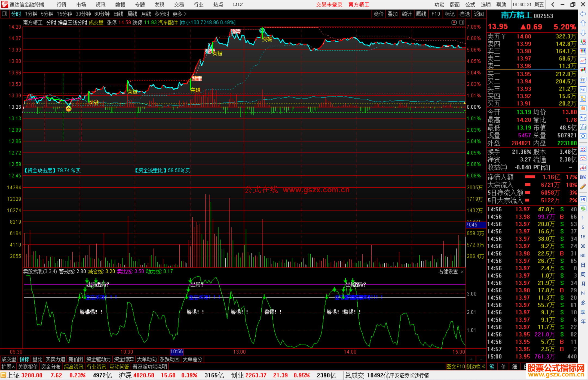
Task: Select the pencil drawing tool icon
Action: tap(583, 187)
